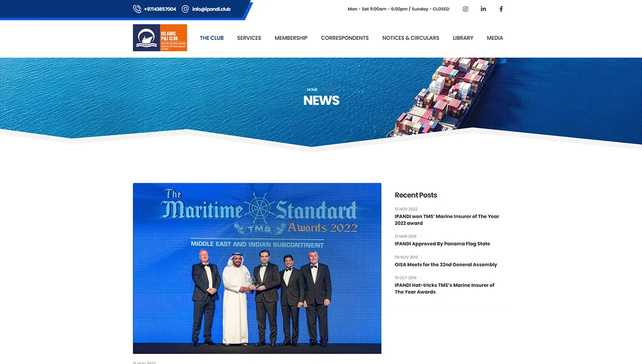Click the info@ipandi.club email link
This screenshot has height=364, width=642.
tap(211, 9)
